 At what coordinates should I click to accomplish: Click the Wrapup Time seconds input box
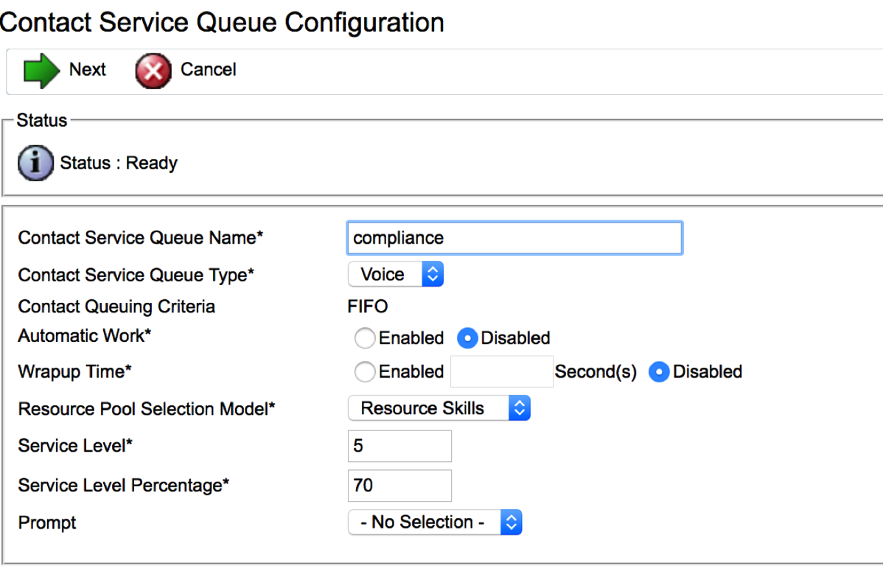[x=501, y=372]
